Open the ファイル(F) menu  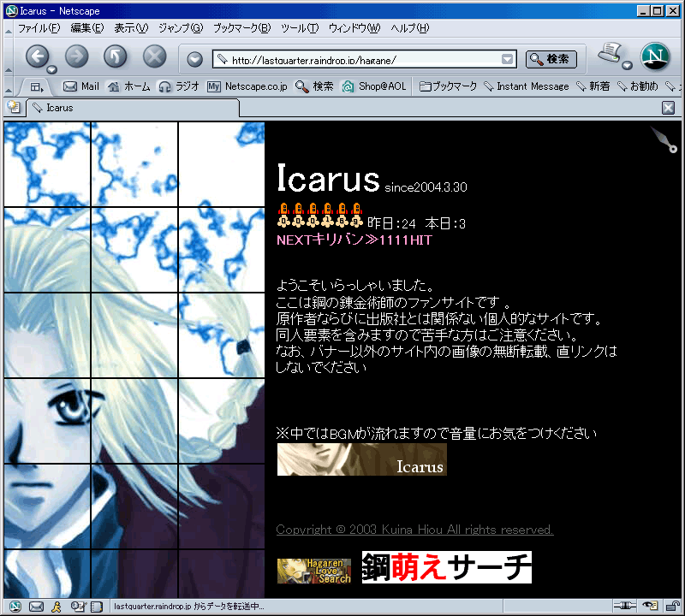[x=39, y=28]
